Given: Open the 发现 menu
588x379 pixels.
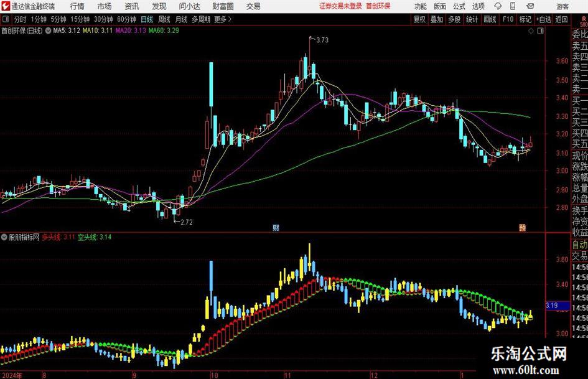Looking at the screenshot, I should point(159,6).
